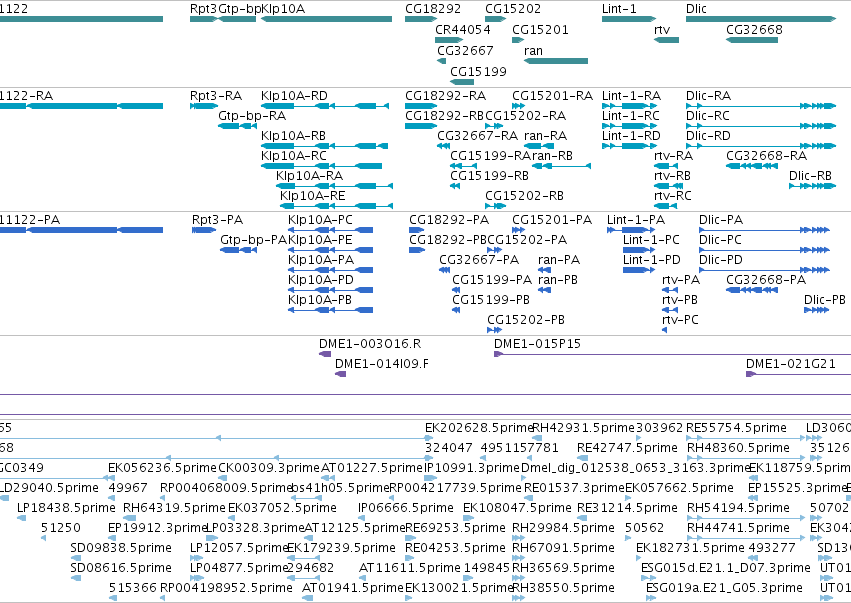Viewport: 851px width, 603px height.
Task: Select transcript label CG32668-RA
Action: [766, 156]
